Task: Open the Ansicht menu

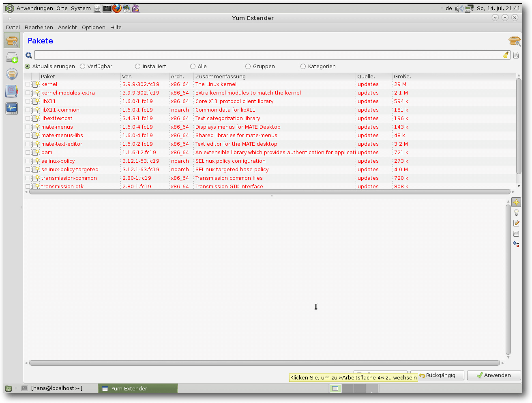Action: click(67, 28)
